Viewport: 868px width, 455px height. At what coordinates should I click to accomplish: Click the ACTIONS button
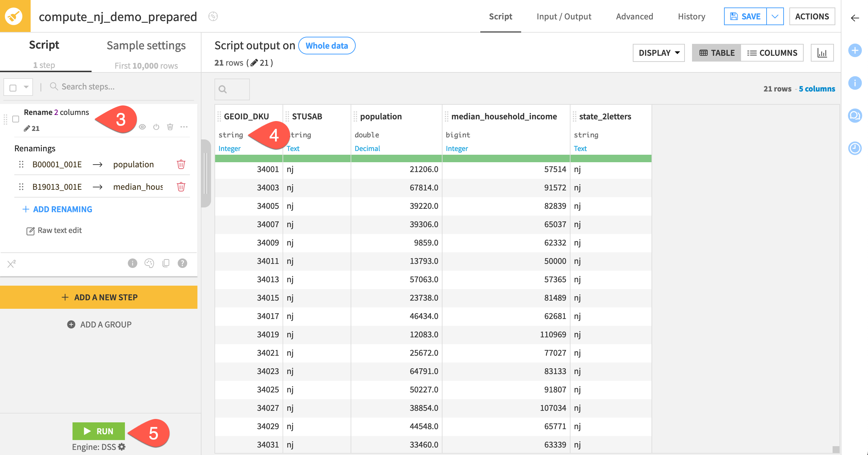(812, 16)
